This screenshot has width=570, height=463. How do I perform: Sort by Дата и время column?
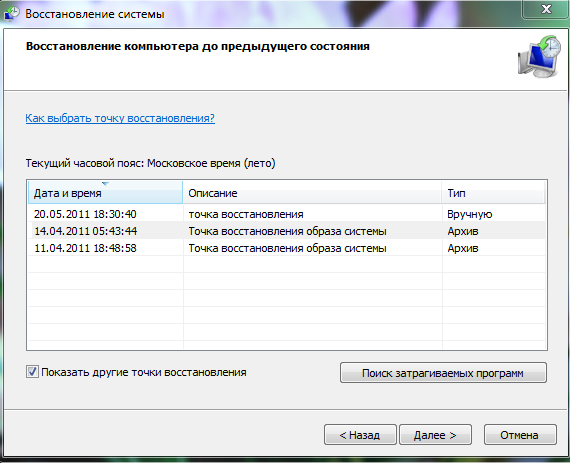pyautogui.click(x=105, y=193)
